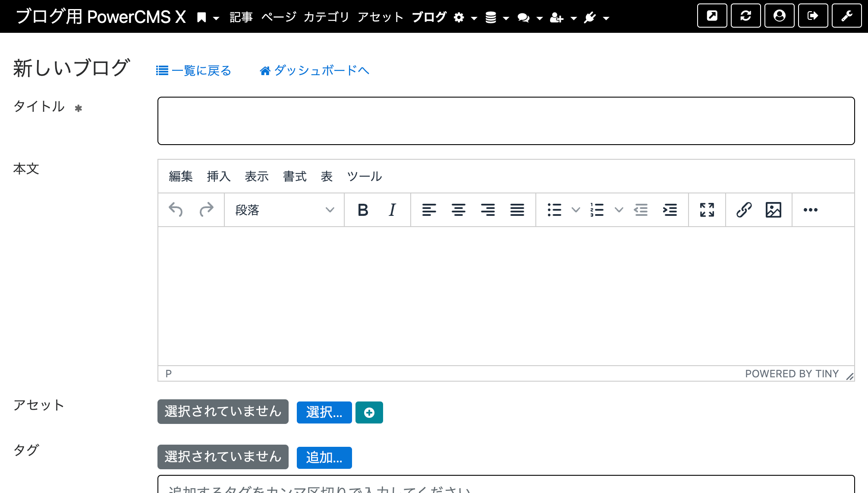Viewport: 868px width, 493px height.
Task: Open the database stack menu icon
Action: click(491, 18)
